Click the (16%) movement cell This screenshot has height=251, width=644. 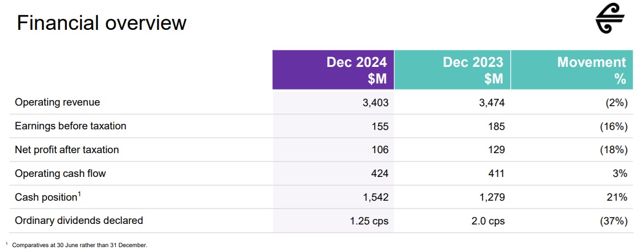pos(614,127)
